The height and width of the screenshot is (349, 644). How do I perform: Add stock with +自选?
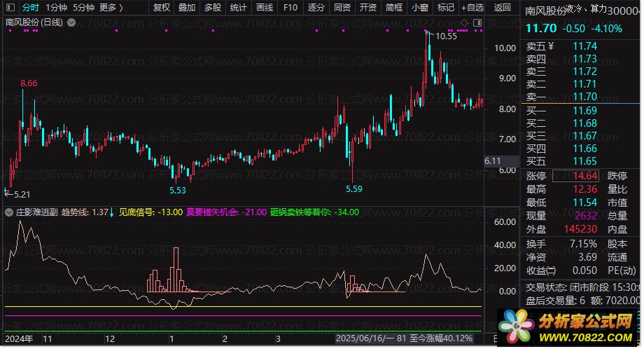(472, 8)
